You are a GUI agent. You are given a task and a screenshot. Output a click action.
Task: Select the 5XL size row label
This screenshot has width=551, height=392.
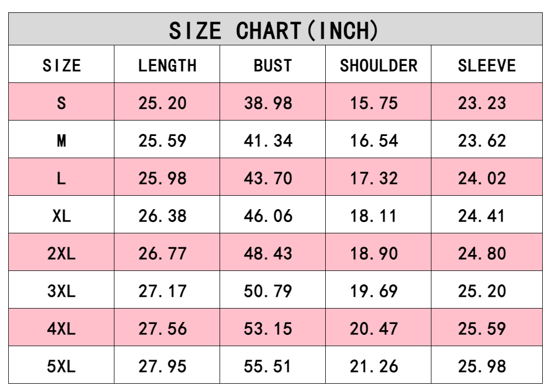point(61,366)
